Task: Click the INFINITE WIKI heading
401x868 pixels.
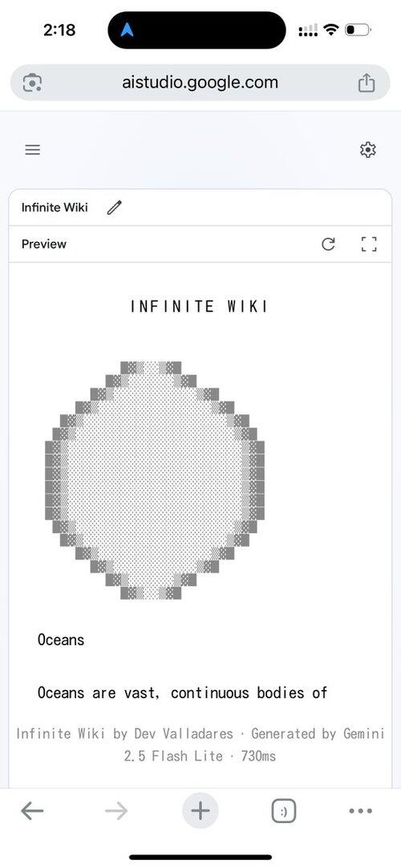Action: pyautogui.click(x=200, y=306)
